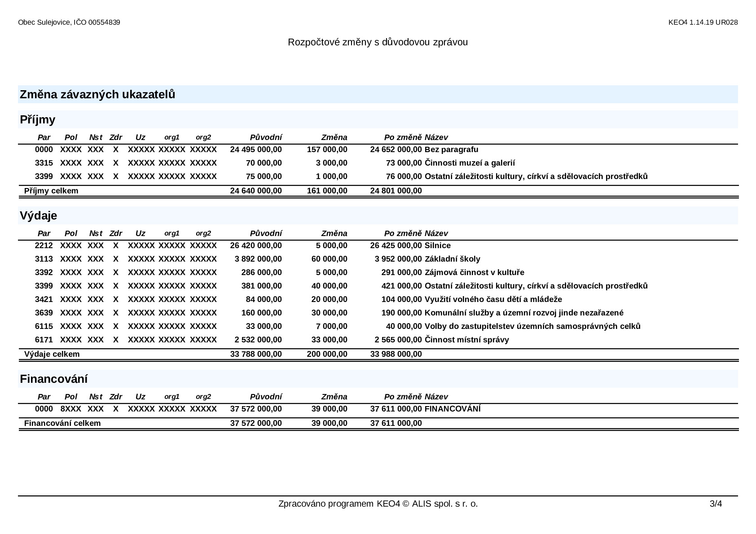The image size is (756, 534).
Task: Select the 'Financování' section heading
Action: [54, 379]
